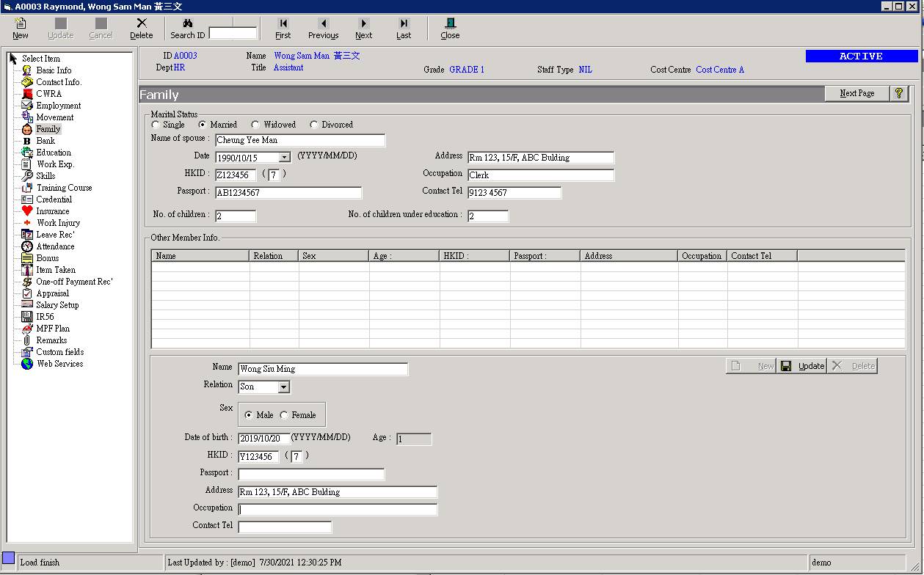Select IR56 in sidebar tree
The height and width of the screenshot is (575, 924).
(45, 317)
